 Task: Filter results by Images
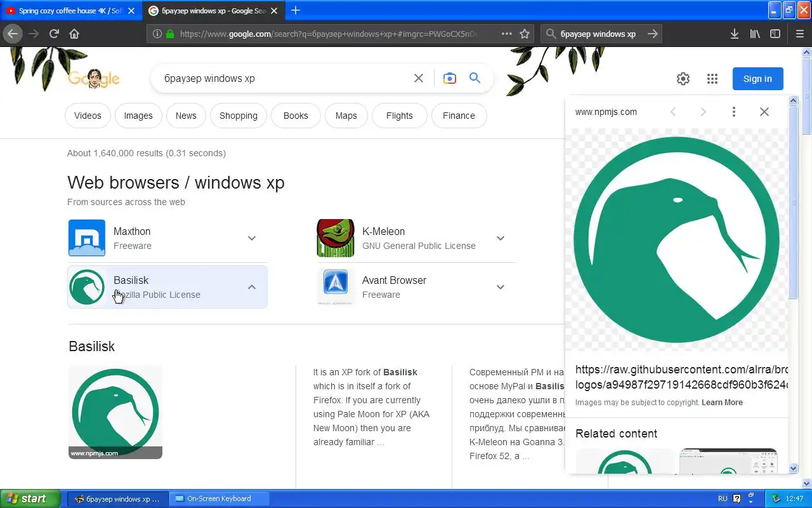(x=138, y=116)
